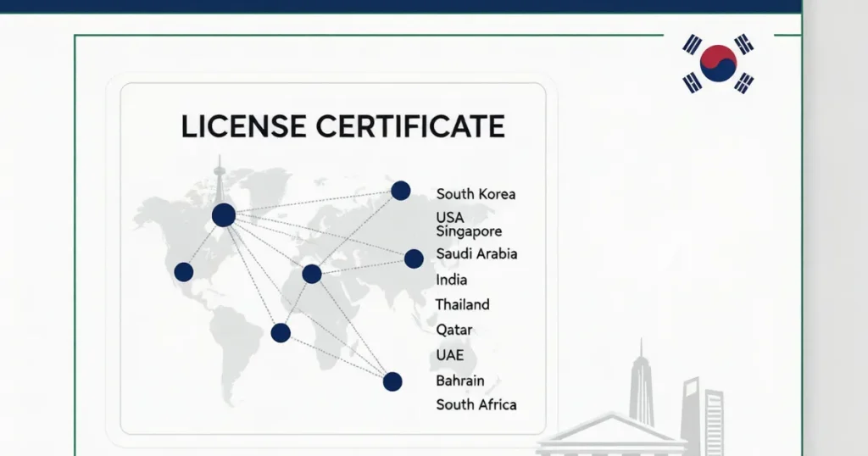Click the UAE label
868x456 pixels.
point(450,355)
